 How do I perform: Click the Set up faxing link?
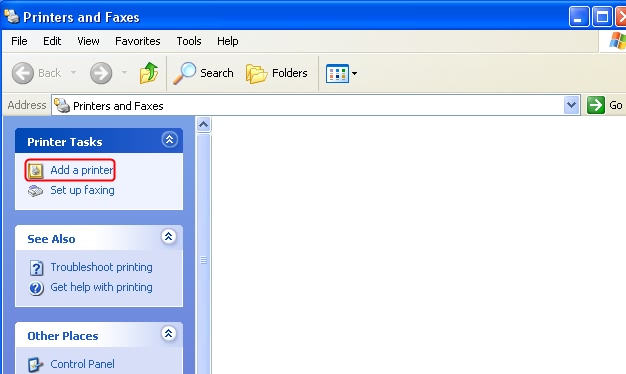[x=82, y=190]
